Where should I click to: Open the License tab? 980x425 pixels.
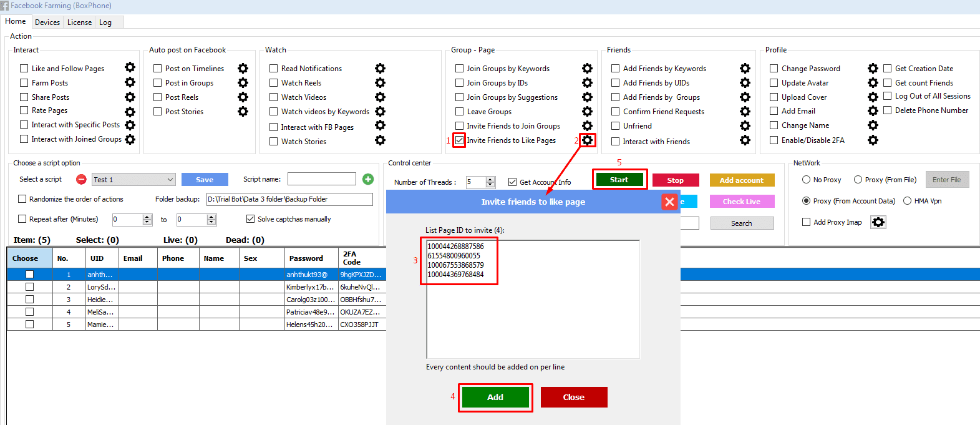pos(79,22)
